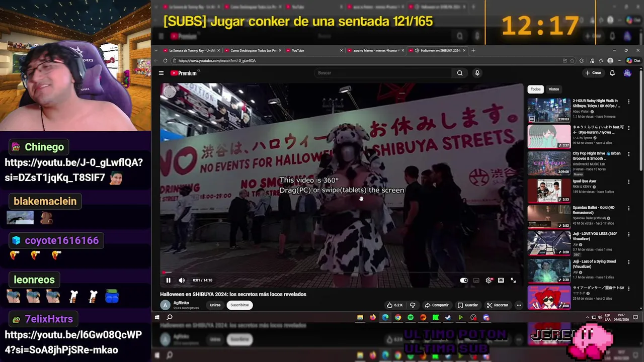644x362 pixels.
Task: Dislike the video with the thumbs-down
Action: point(413,305)
